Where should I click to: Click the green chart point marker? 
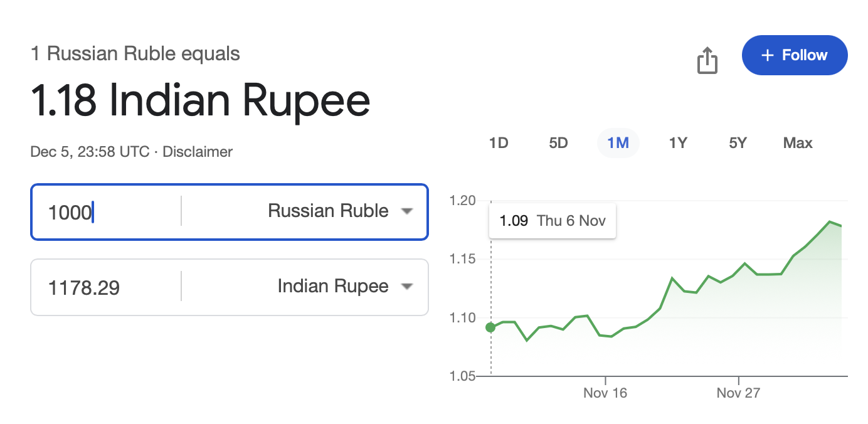[490, 327]
